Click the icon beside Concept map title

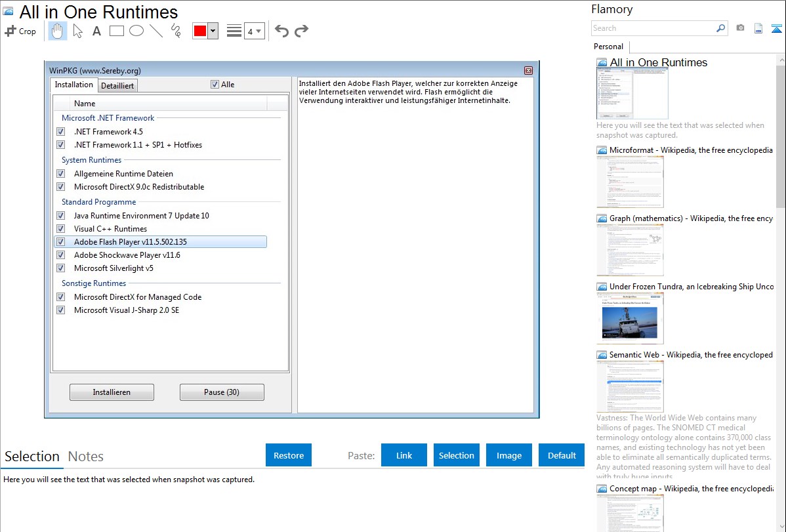coord(602,489)
